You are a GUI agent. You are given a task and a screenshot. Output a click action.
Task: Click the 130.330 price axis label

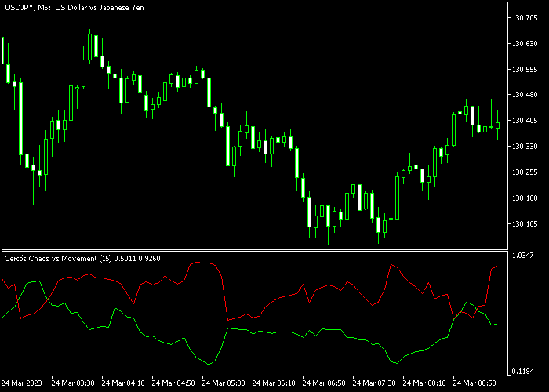pos(525,147)
